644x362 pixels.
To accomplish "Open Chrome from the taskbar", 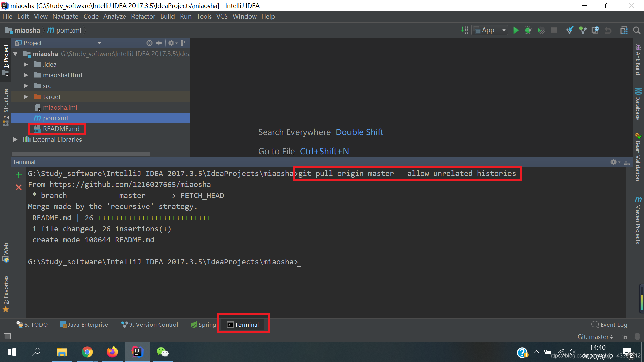I will (87, 352).
